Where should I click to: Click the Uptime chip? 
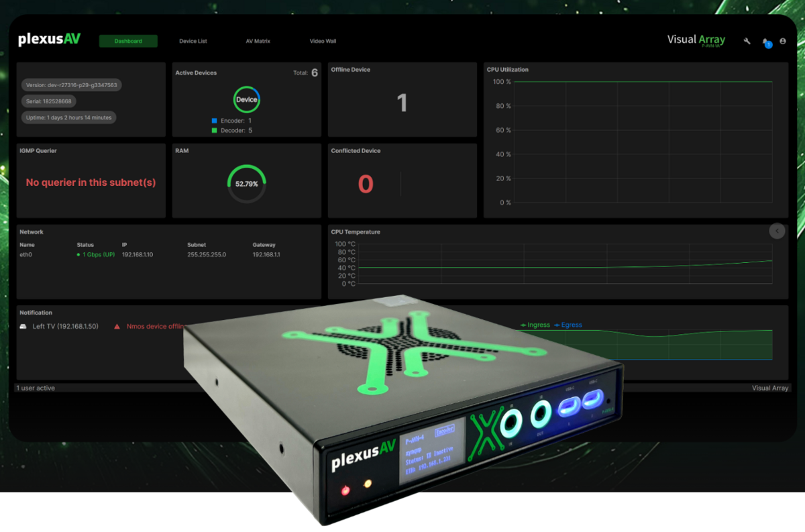[x=68, y=117]
